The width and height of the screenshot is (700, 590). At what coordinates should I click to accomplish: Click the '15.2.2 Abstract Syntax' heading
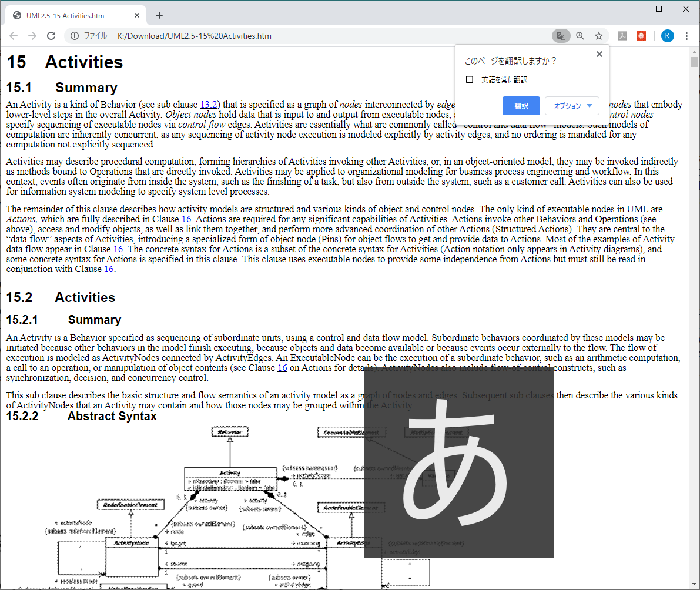pos(81,417)
